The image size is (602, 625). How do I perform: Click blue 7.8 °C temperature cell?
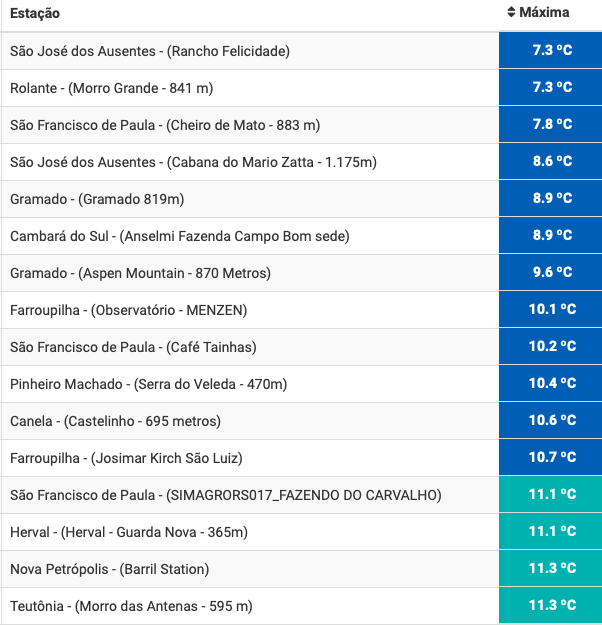[x=551, y=124]
